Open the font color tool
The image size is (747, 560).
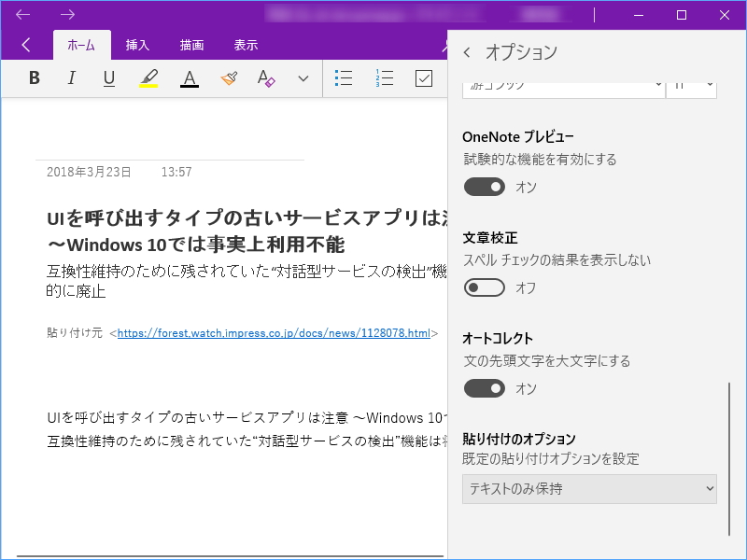[189, 78]
